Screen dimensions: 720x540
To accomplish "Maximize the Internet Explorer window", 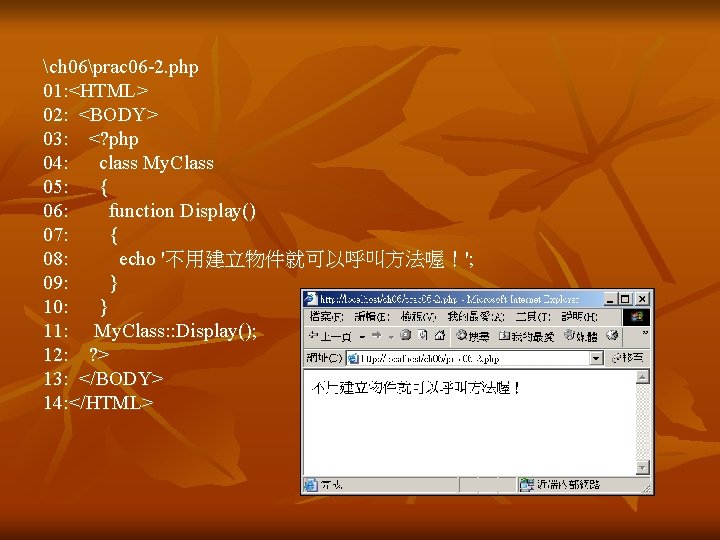I will 624,299.
